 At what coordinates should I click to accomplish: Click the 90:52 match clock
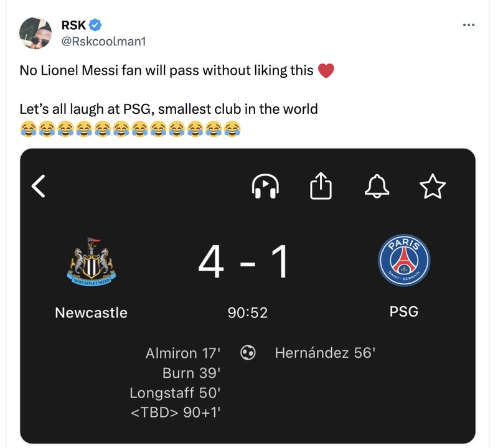[x=248, y=313]
